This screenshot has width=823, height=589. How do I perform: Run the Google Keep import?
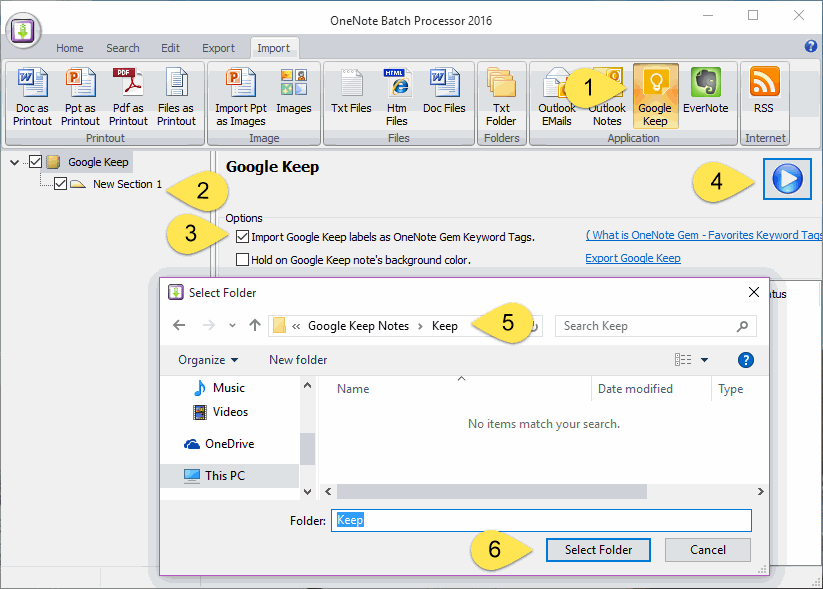[787, 180]
